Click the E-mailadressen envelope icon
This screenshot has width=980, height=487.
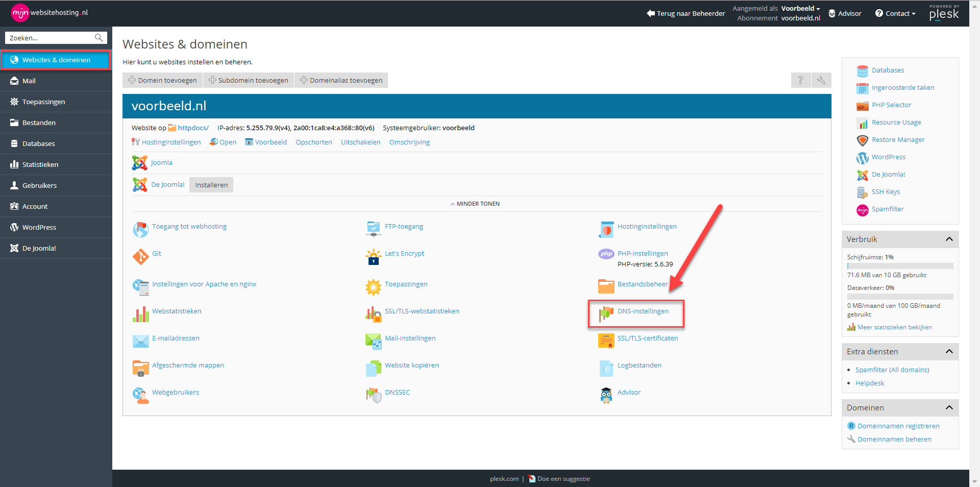140,342
